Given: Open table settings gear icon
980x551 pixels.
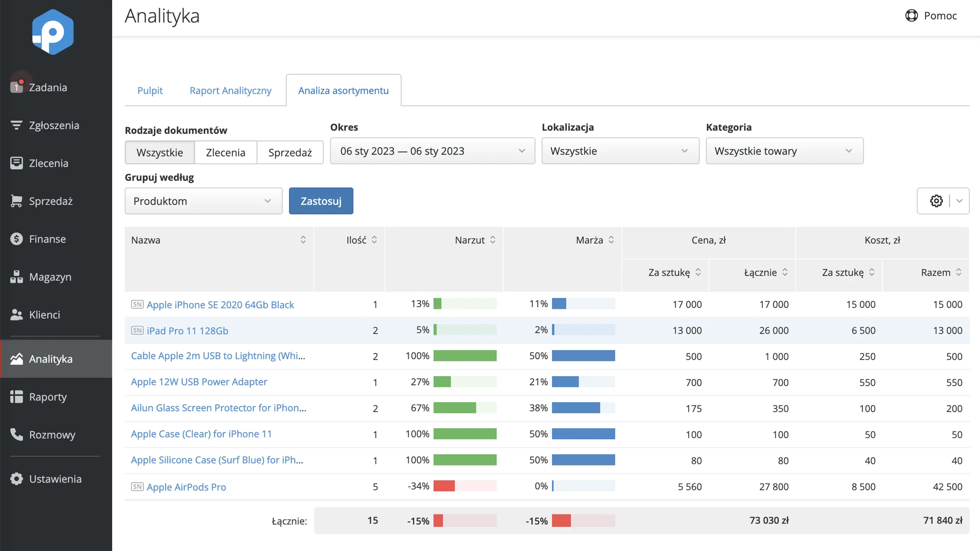Looking at the screenshot, I should point(936,201).
